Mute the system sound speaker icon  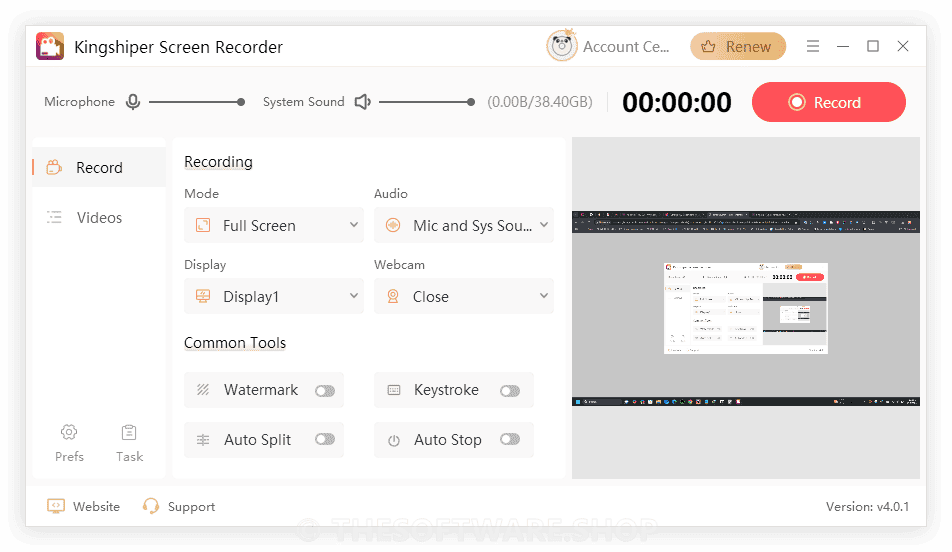click(x=362, y=102)
